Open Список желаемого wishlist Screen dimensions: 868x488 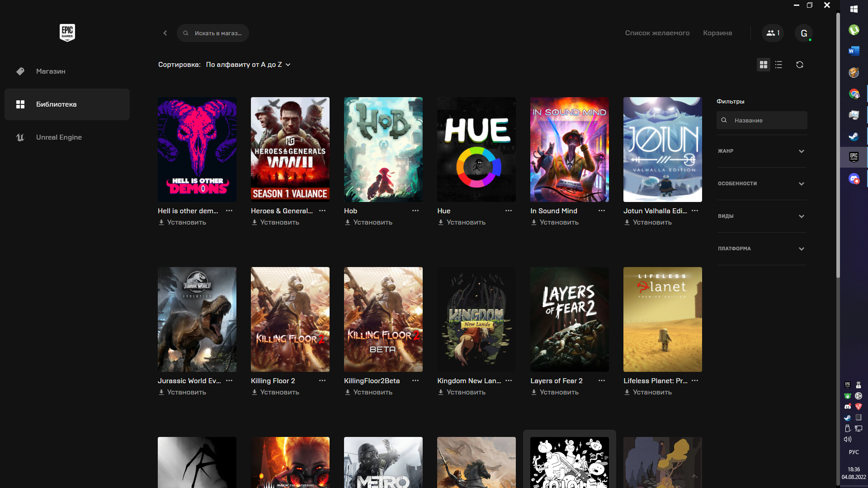tap(657, 33)
